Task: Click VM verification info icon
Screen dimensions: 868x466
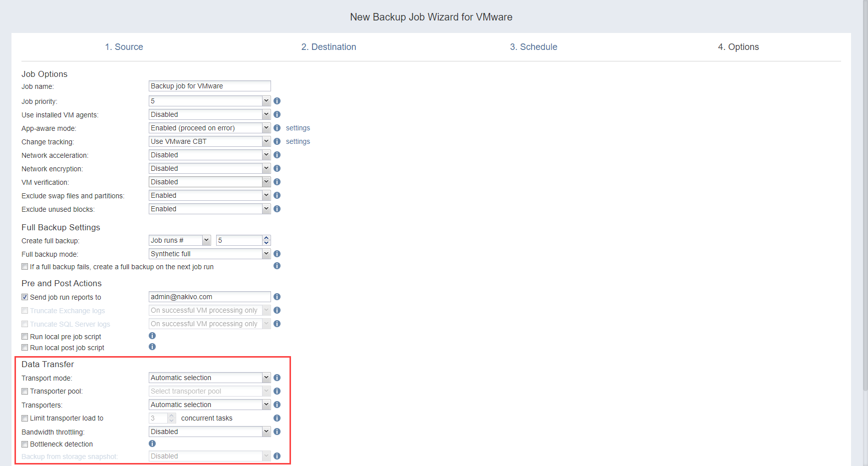Action: [277, 182]
